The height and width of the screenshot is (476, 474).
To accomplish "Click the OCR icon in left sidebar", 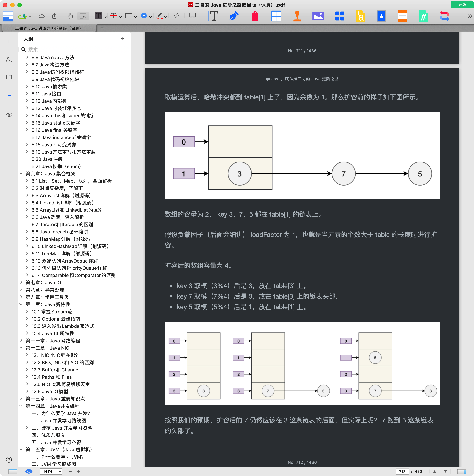I will [9, 114].
